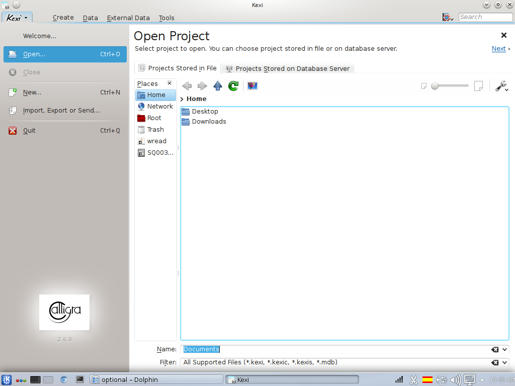Expand the Filter dropdown arrow

pyautogui.click(x=505, y=362)
